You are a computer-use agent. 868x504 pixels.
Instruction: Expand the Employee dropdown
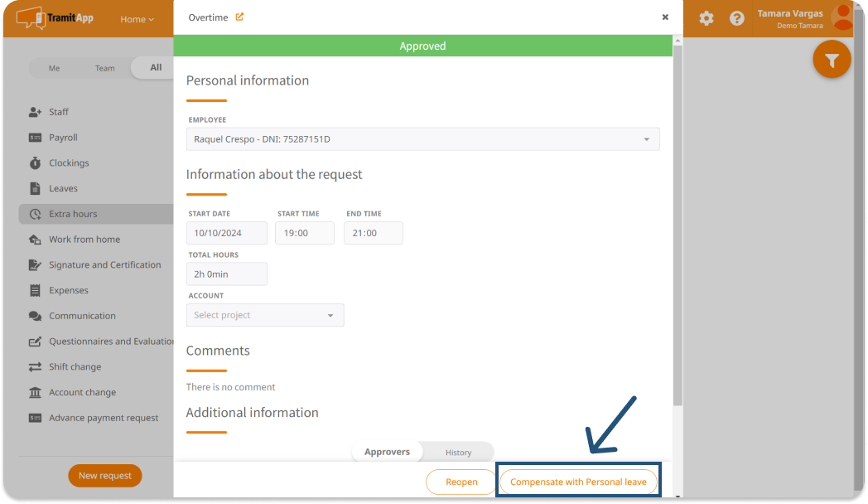422,139
